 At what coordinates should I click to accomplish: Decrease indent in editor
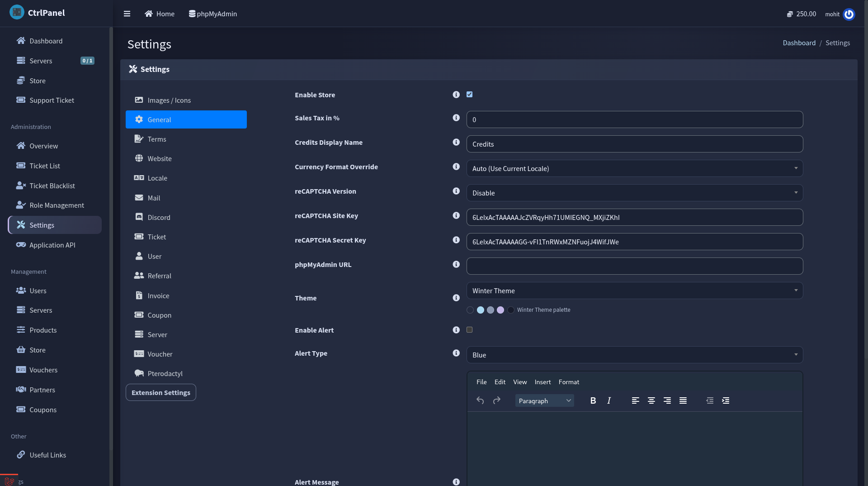point(710,400)
